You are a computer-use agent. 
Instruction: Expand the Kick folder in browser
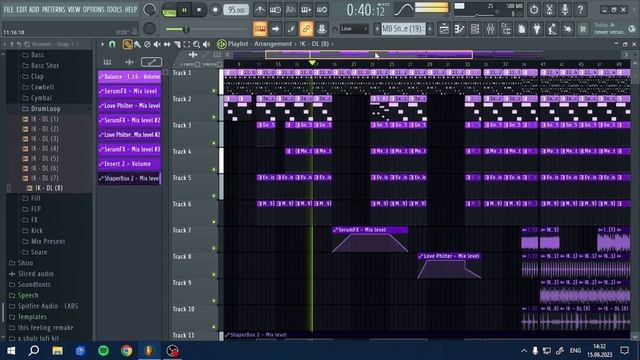37,231
